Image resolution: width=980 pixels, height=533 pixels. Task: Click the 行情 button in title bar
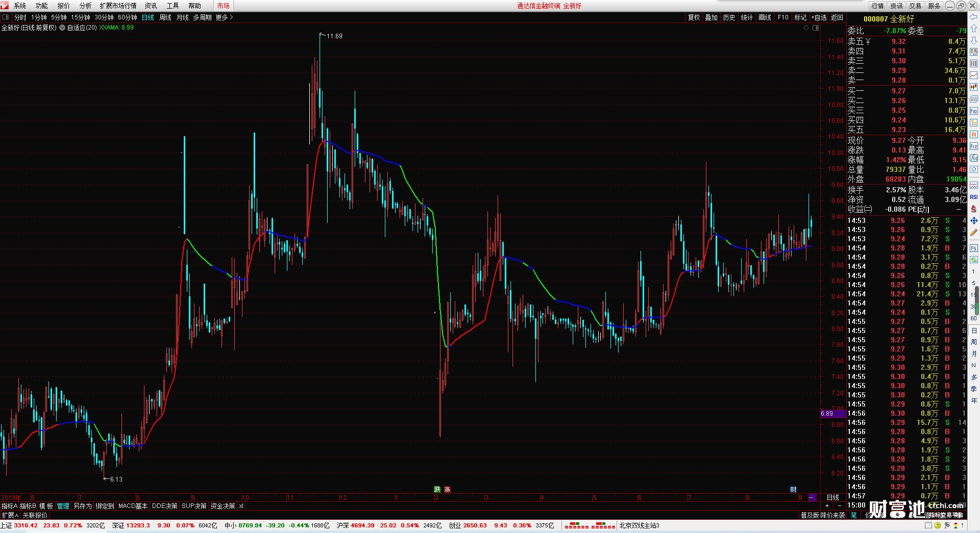pos(878,6)
